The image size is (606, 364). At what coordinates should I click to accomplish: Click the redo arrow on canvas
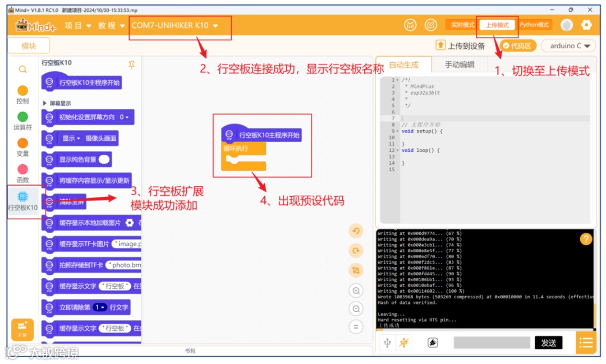pyautogui.click(x=356, y=250)
